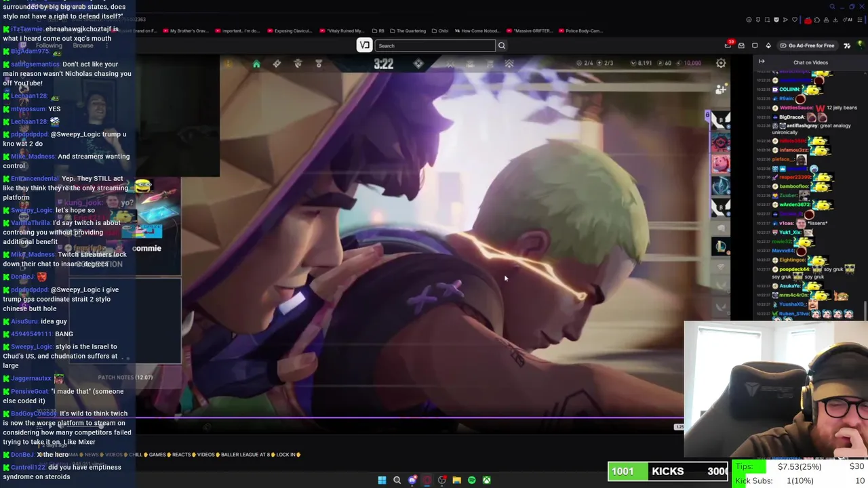Open the Chibi bookmark folder
The width and height of the screenshot is (868, 488).
click(x=440, y=30)
